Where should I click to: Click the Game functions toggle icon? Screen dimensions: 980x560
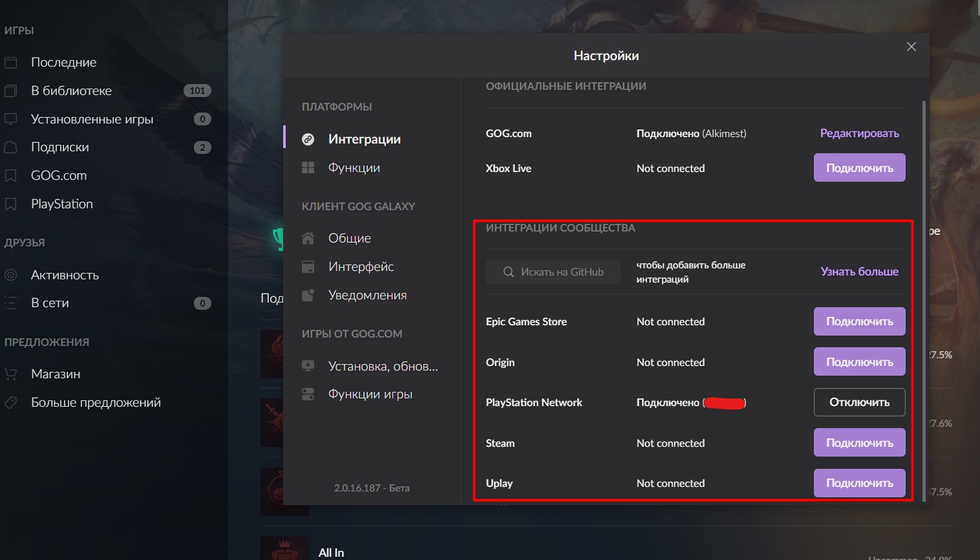coord(308,394)
